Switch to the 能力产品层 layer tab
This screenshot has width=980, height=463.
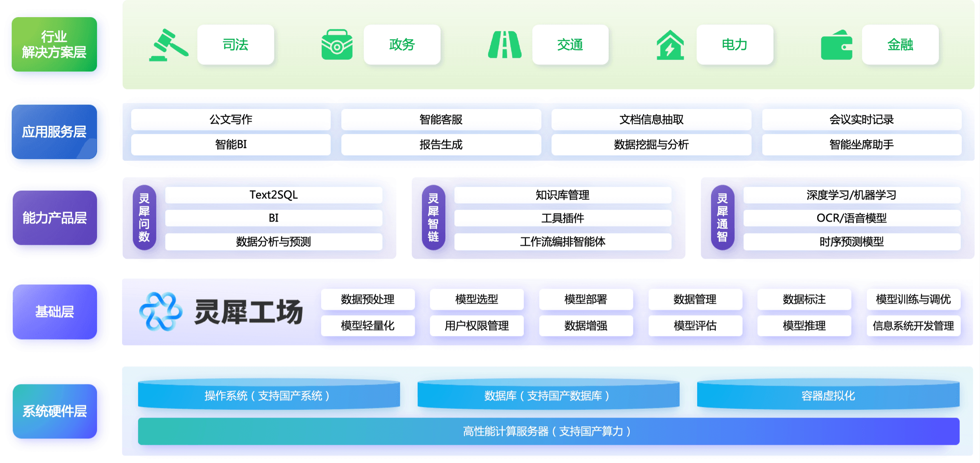[54, 218]
